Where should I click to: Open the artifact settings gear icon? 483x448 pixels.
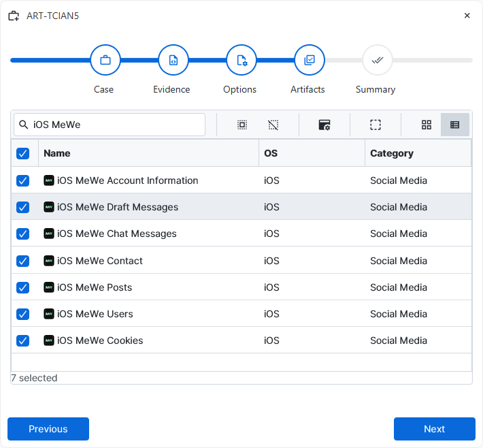click(x=324, y=125)
